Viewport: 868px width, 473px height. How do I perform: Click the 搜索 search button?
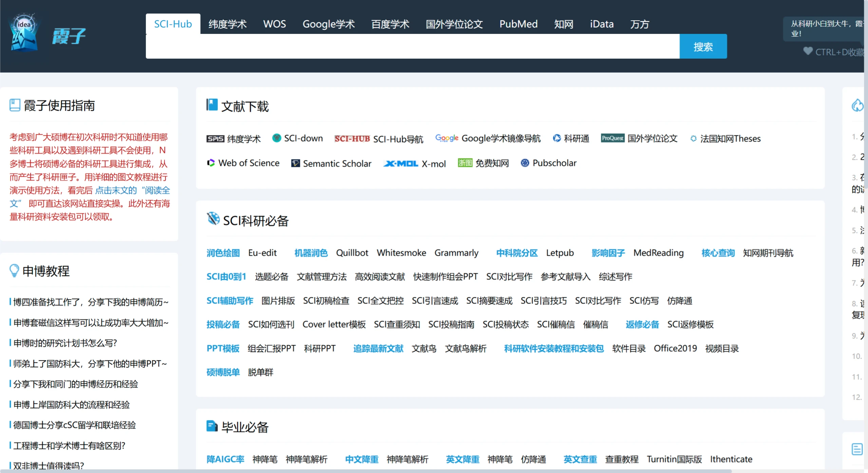pyautogui.click(x=703, y=46)
